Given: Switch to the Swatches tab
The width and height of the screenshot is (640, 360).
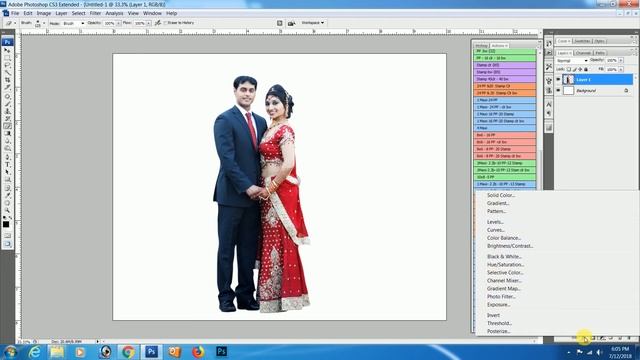Looking at the screenshot, I should tap(582, 41).
